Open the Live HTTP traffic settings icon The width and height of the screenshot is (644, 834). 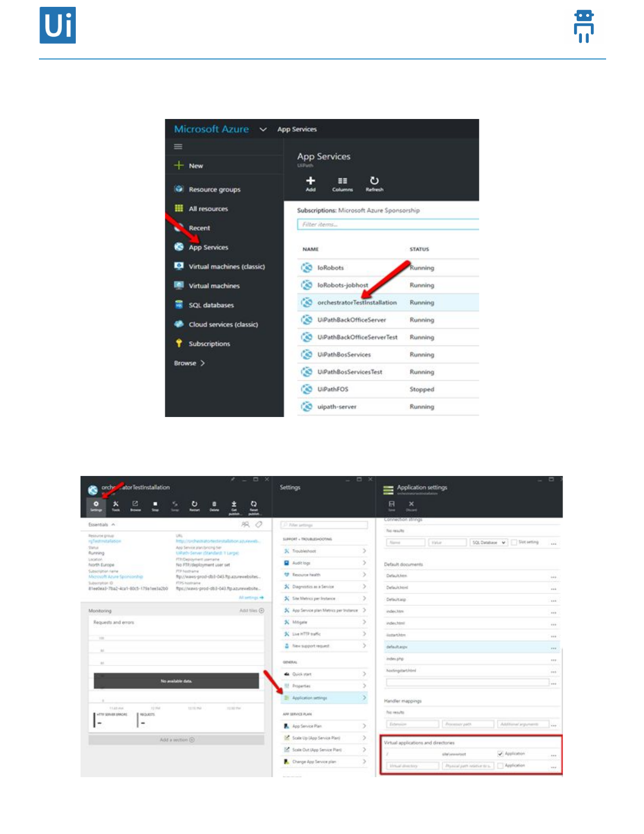(x=287, y=634)
